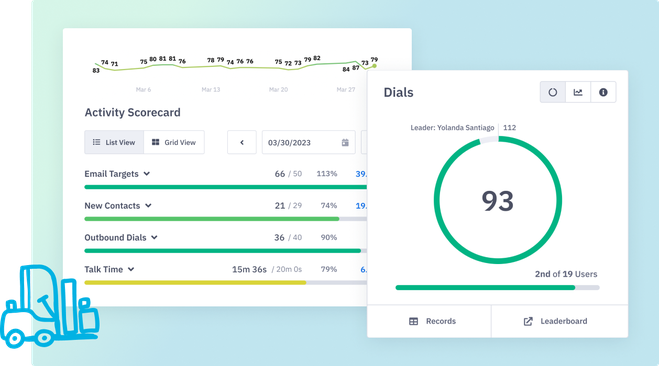The height and width of the screenshot is (366, 659).
Task: Show Dials trend line chart view
Action: (578, 92)
